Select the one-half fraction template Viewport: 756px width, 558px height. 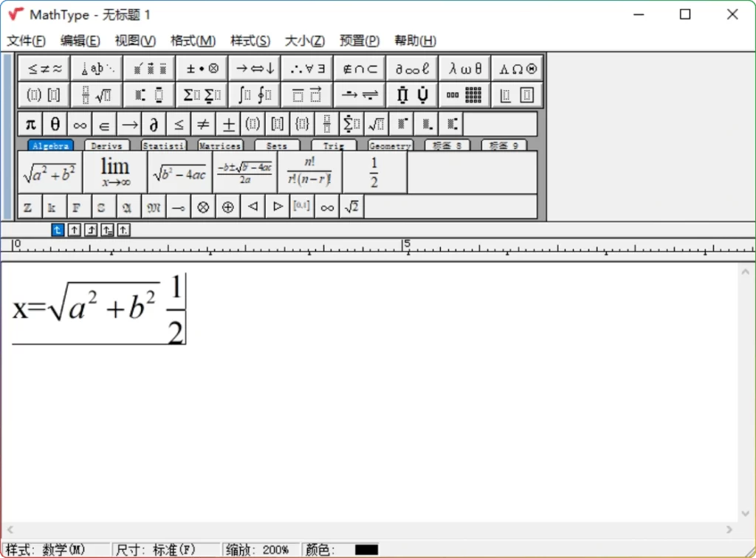(x=374, y=171)
